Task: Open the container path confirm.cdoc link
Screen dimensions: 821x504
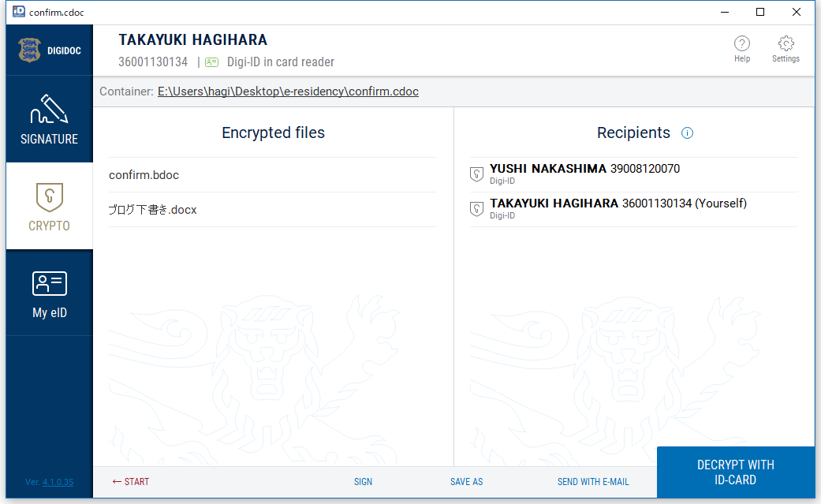Action: 288,91
